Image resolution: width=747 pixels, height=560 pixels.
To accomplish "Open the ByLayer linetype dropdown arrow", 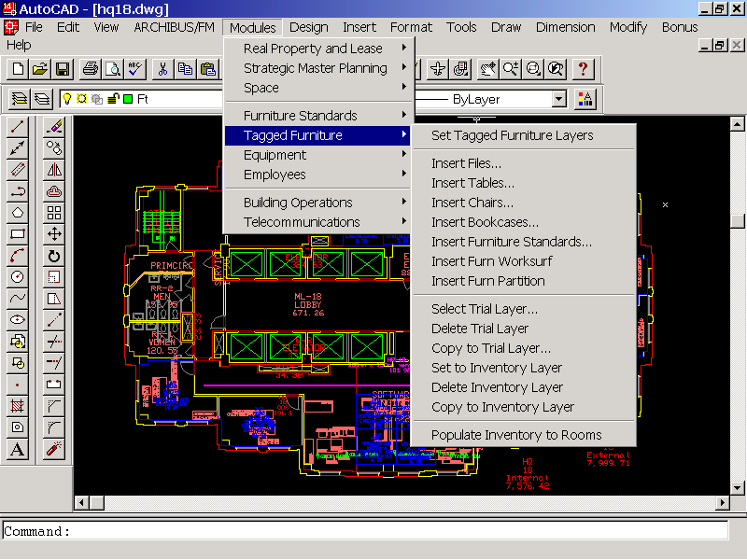I will pos(559,99).
